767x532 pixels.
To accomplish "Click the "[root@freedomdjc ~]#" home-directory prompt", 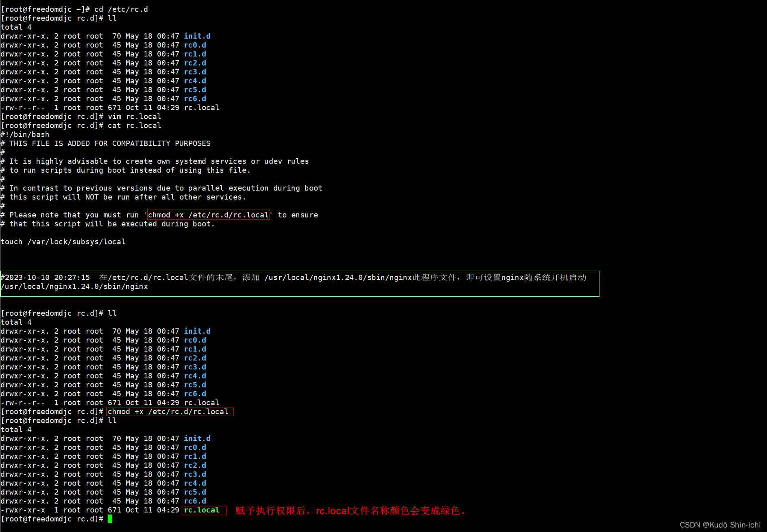I will pyautogui.click(x=45, y=9).
